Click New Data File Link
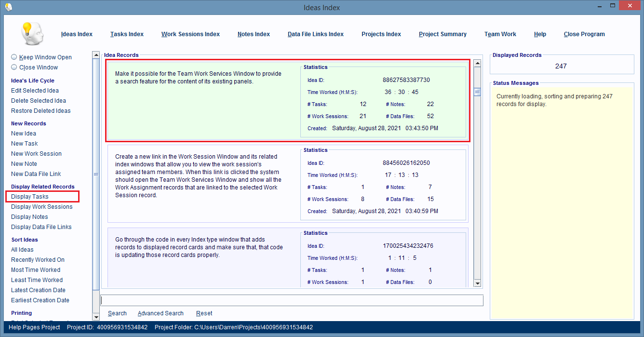 36,174
